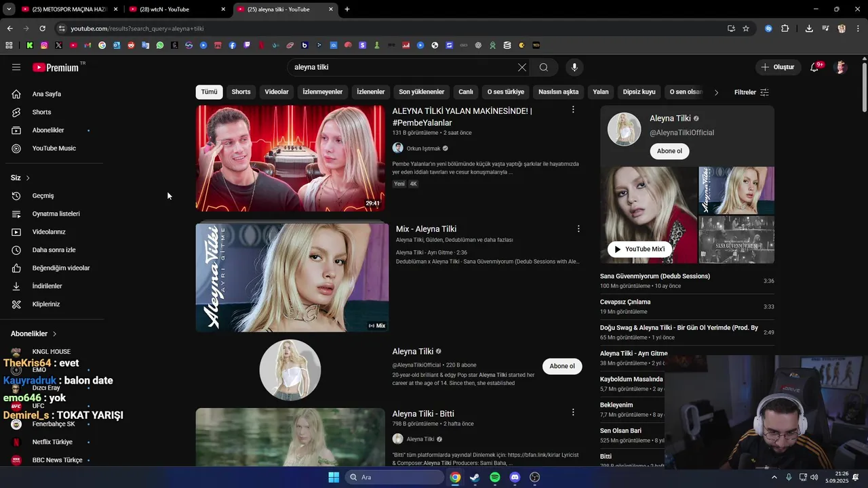
Task: Select the O ses türkiye chip
Action: click(x=506, y=92)
